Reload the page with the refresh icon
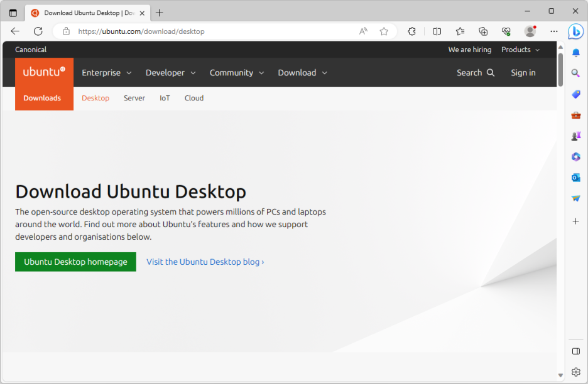 tap(38, 31)
